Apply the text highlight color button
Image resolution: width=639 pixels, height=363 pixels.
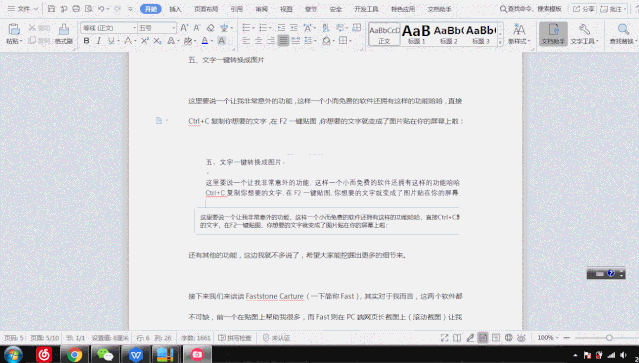[x=188, y=41]
